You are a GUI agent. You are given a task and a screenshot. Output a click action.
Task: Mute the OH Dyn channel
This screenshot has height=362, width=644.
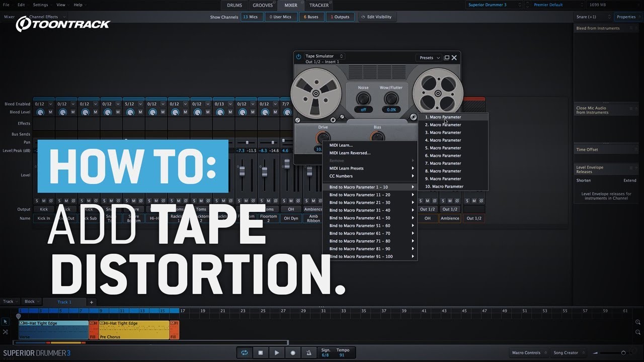pyautogui.click(x=291, y=201)
